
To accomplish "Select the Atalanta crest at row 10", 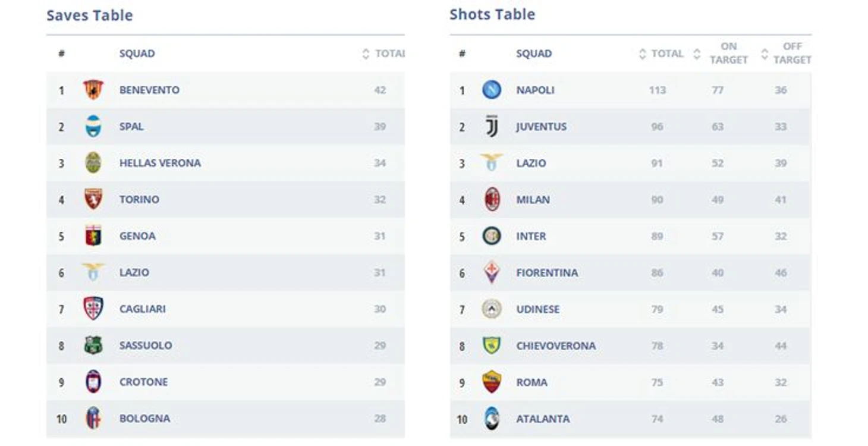I will (492, 418).
